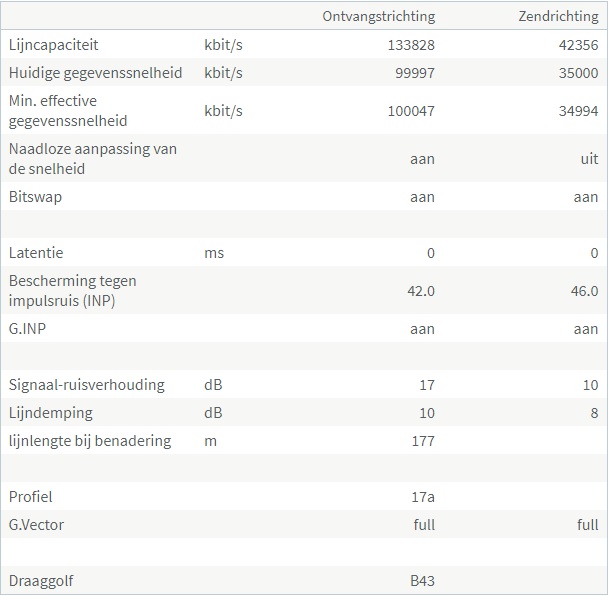Click the Zendrichting column header
This screenshot has height=596, width=609.
558,17
